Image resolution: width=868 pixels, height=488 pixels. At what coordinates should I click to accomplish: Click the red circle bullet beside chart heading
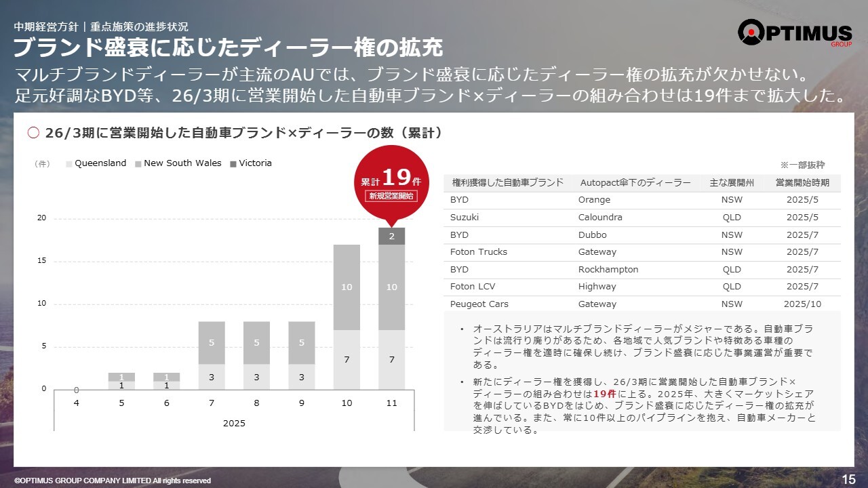click(x=33, y=134)
